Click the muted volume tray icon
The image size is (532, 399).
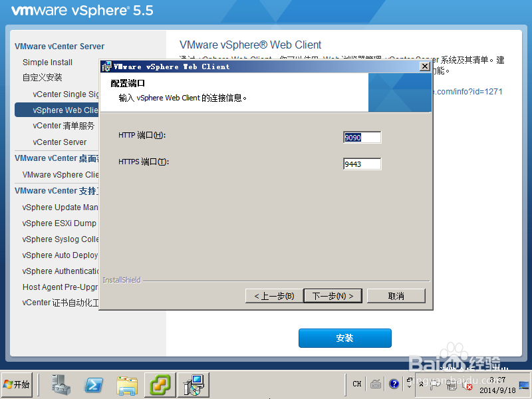coord(467,384)
